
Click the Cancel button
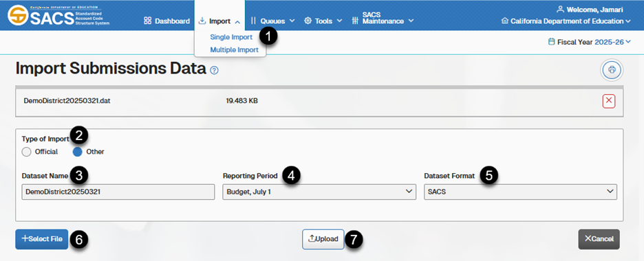pos(599,239)
